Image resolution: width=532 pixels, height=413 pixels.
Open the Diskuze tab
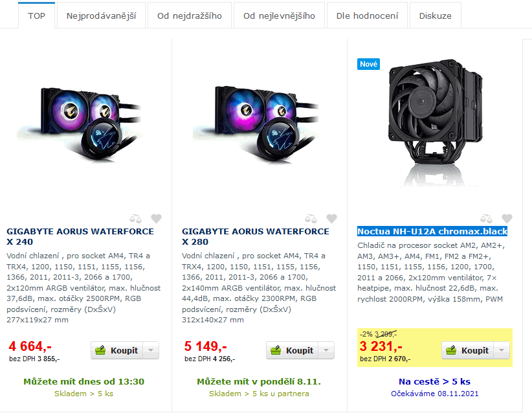tap(436, 16)
